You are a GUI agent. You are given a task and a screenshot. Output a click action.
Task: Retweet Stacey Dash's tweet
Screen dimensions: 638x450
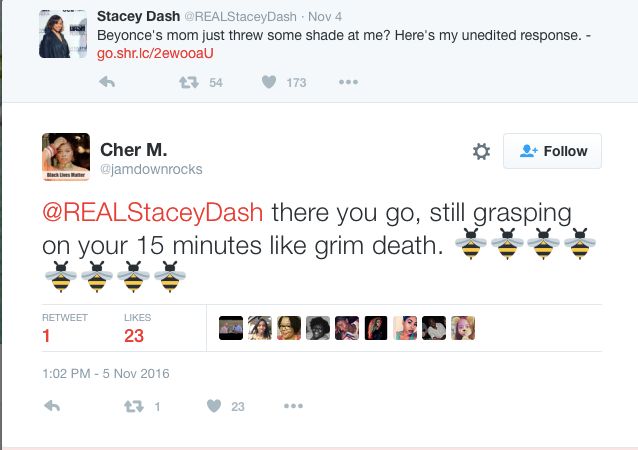(186, 82)
